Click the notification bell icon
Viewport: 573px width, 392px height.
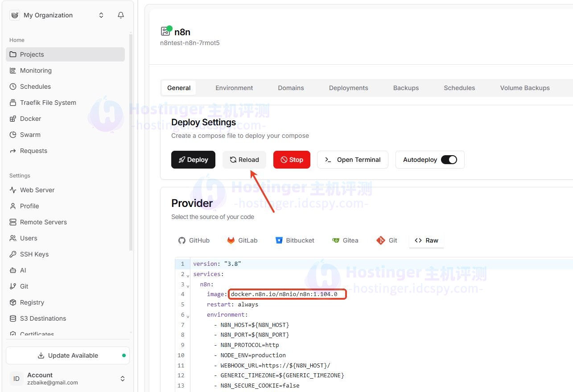point(121,15)
